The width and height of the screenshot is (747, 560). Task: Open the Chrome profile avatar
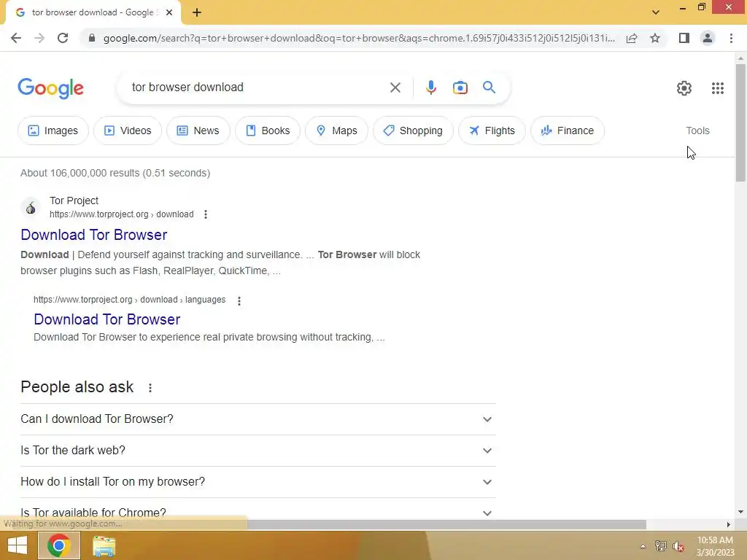point(708,38)
